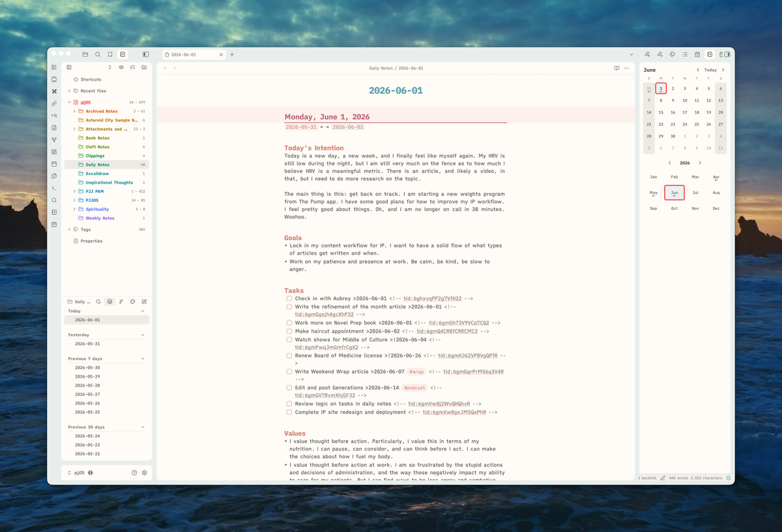The height and width of the screenshot is (532, 782).
Task: Click the sync check icon in status bar
Action: (x=729, y=478)
